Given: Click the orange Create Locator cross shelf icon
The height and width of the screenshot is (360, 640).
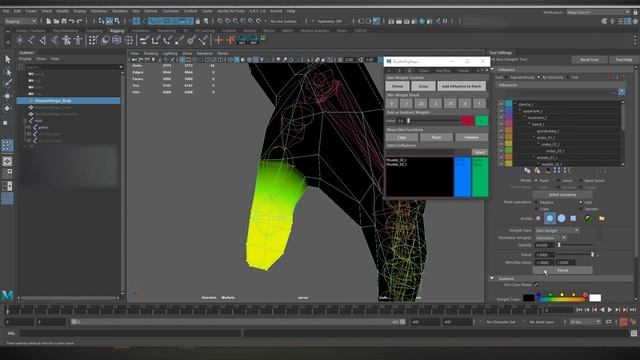Looking at the screenshot, I should click(219, 40).
